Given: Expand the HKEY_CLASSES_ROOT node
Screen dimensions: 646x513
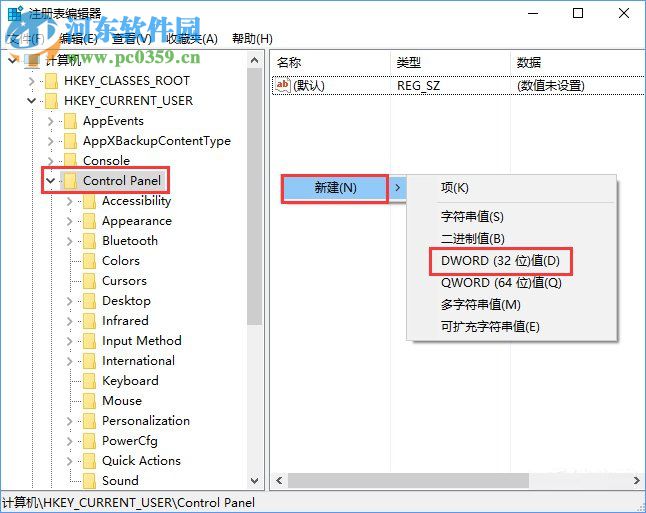Looking at the screenshot, I should 32,81.
